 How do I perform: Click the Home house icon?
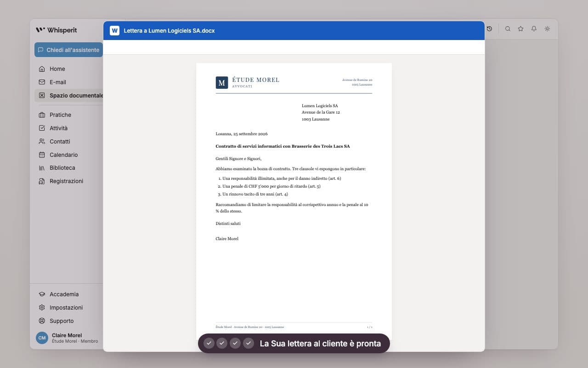pos(42,69)
